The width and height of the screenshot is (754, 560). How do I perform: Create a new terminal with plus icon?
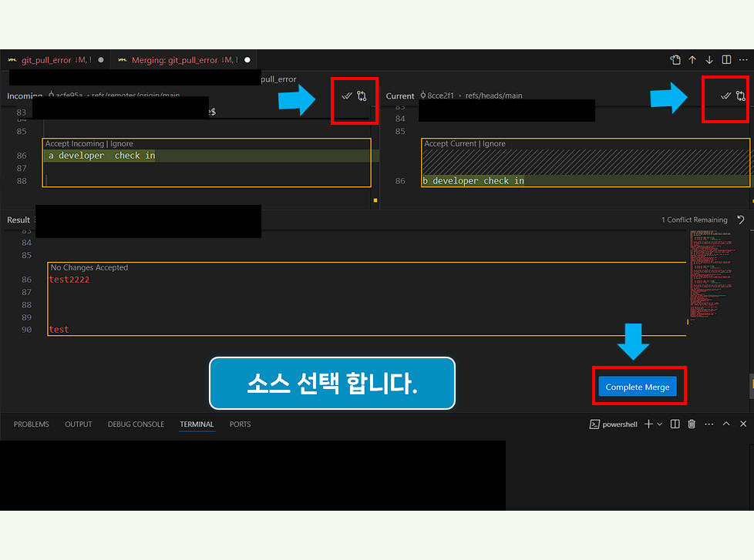click(648, 424)
